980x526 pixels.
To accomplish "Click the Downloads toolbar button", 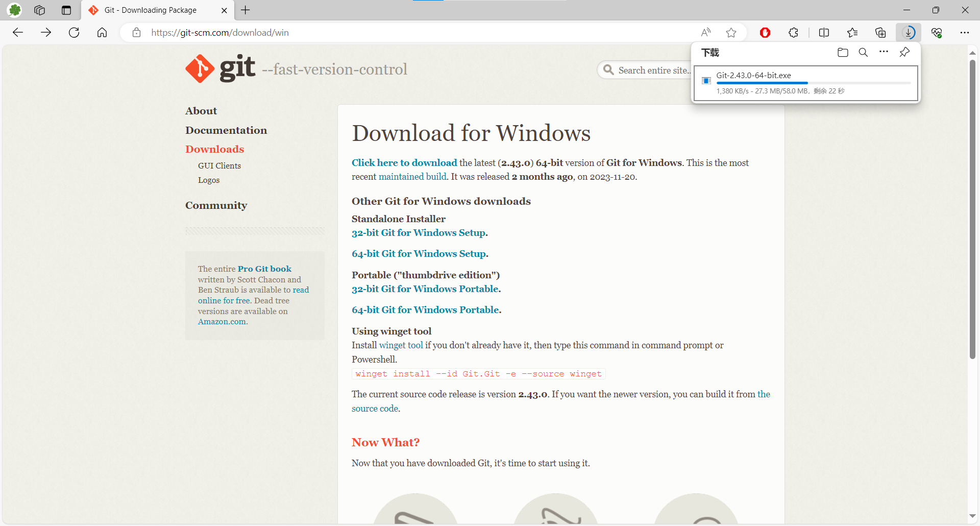I will 909,33.
